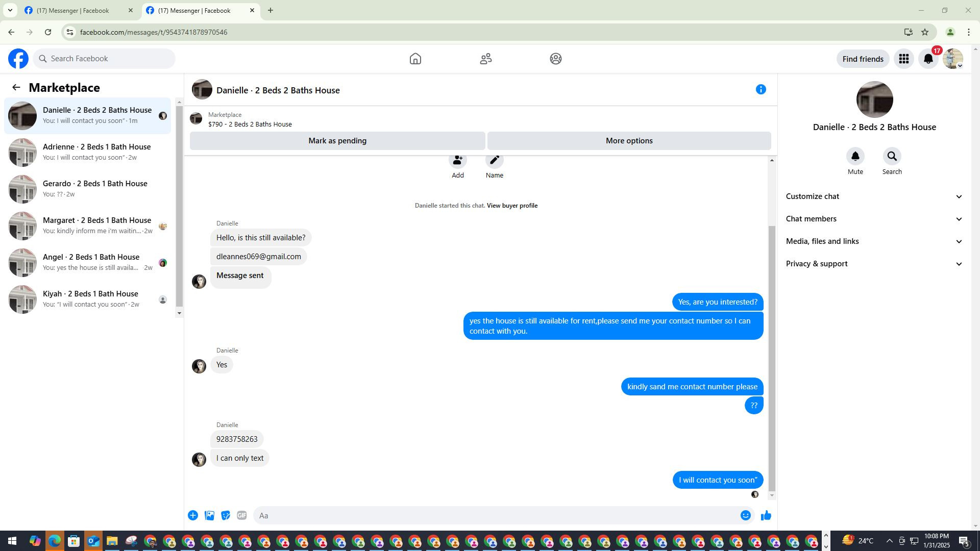Expand Media, files and links section

point(874,242)
